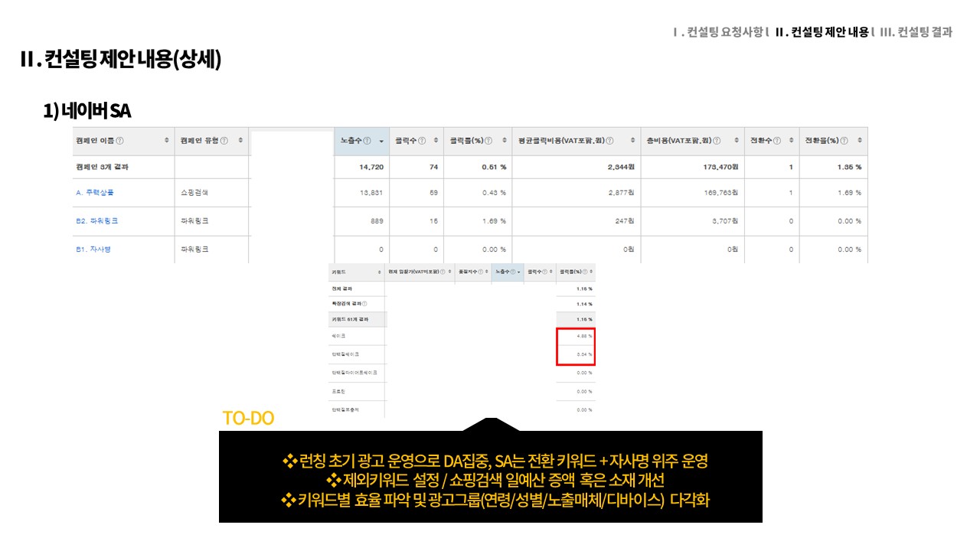
Task: Click help icon next to 노출수 in campaign table
Action: [367, 141]
